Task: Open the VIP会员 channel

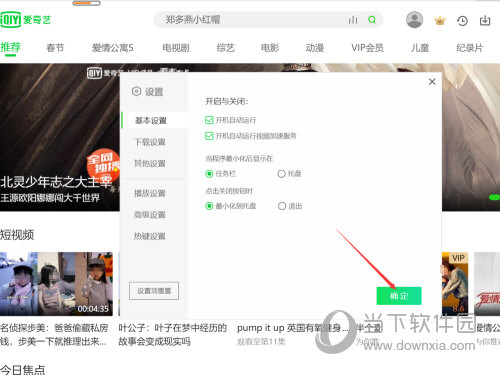Action: 367,48
